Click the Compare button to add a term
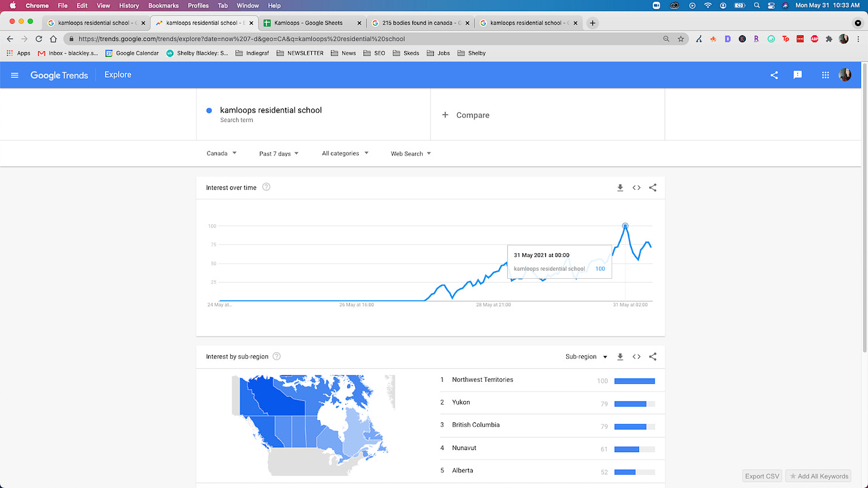The image size is (868, 488). click(466, 115)
